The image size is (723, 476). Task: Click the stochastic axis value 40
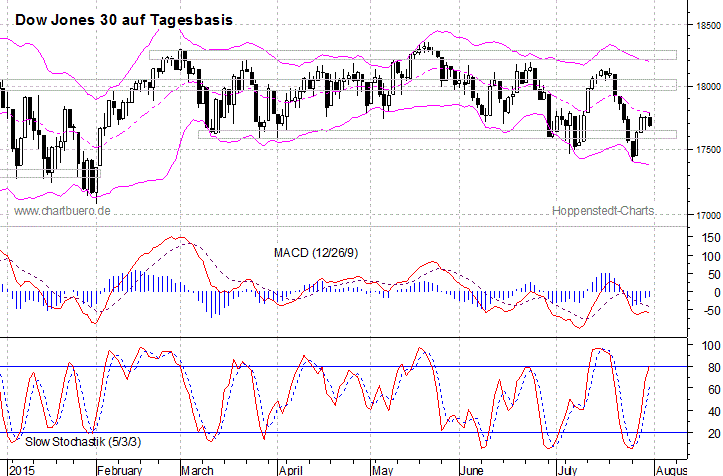[714, 411]
